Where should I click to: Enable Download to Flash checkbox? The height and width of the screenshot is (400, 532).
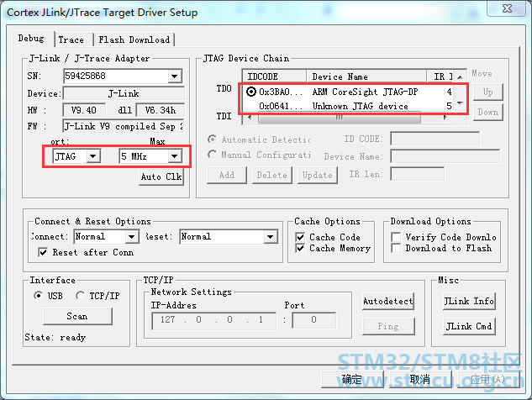coord(397,249)
